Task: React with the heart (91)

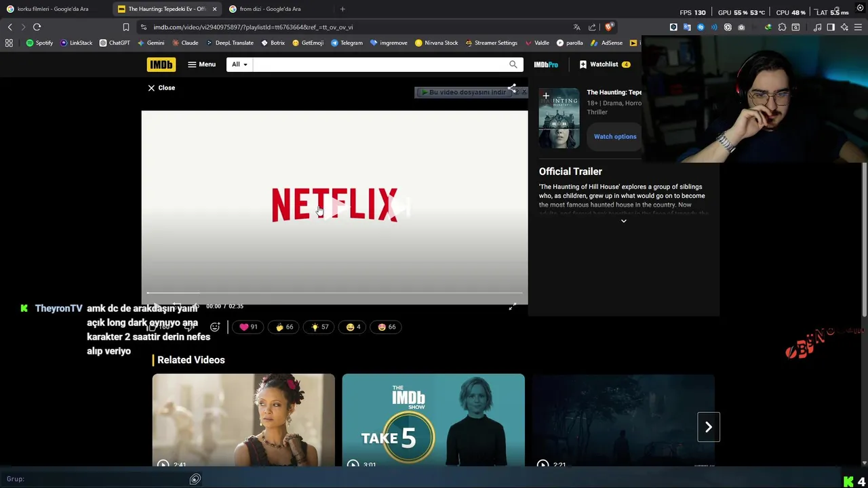Action: click(248, 327)
